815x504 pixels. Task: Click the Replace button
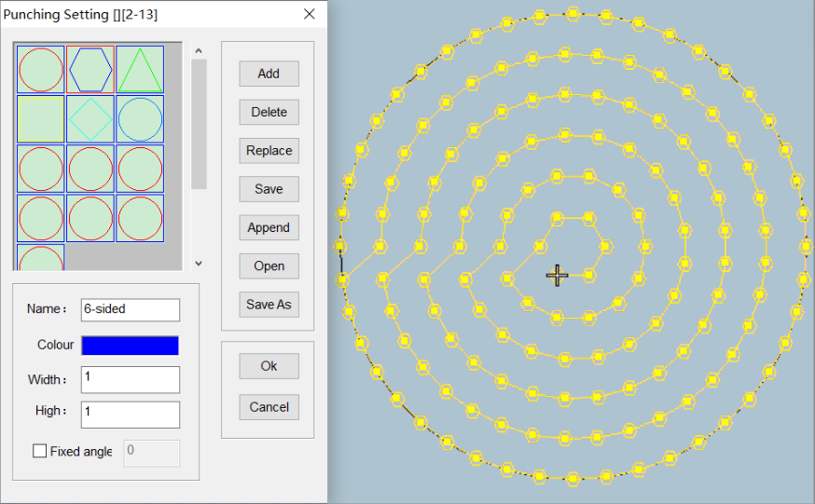tap(269, 151)
